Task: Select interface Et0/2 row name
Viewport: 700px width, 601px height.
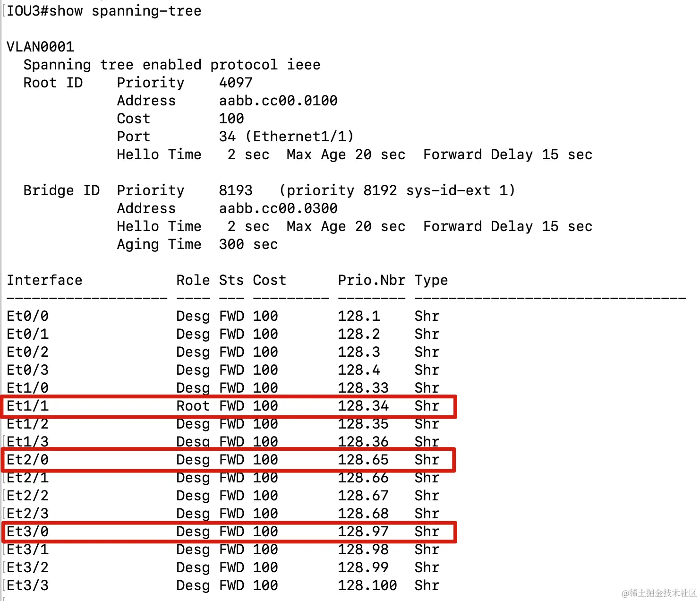Action: point(28,352)
